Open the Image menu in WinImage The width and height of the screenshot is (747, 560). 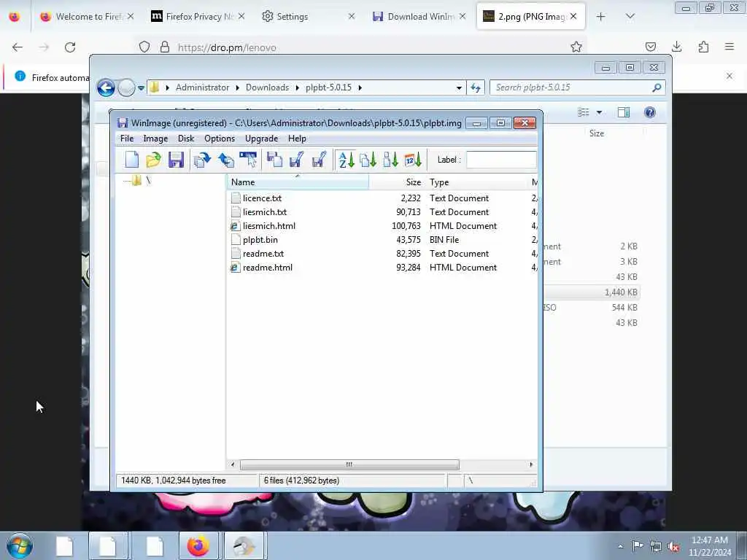tap(155, 139)
